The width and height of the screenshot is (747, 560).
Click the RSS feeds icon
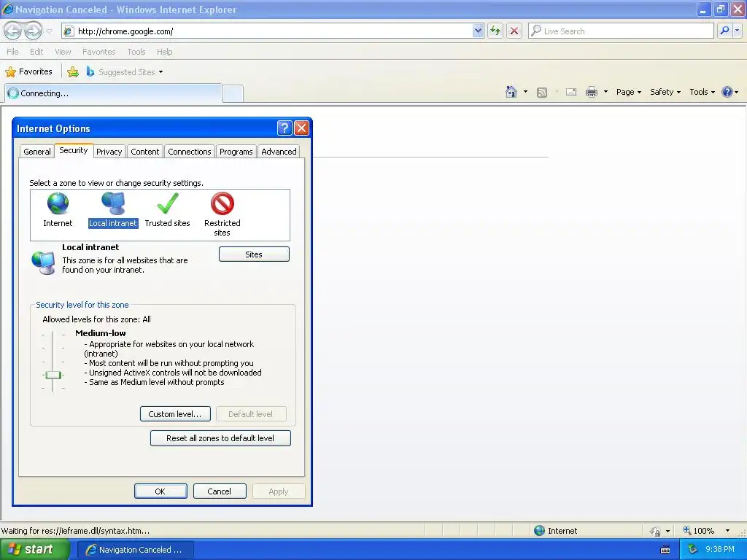(x=542, y=93)
